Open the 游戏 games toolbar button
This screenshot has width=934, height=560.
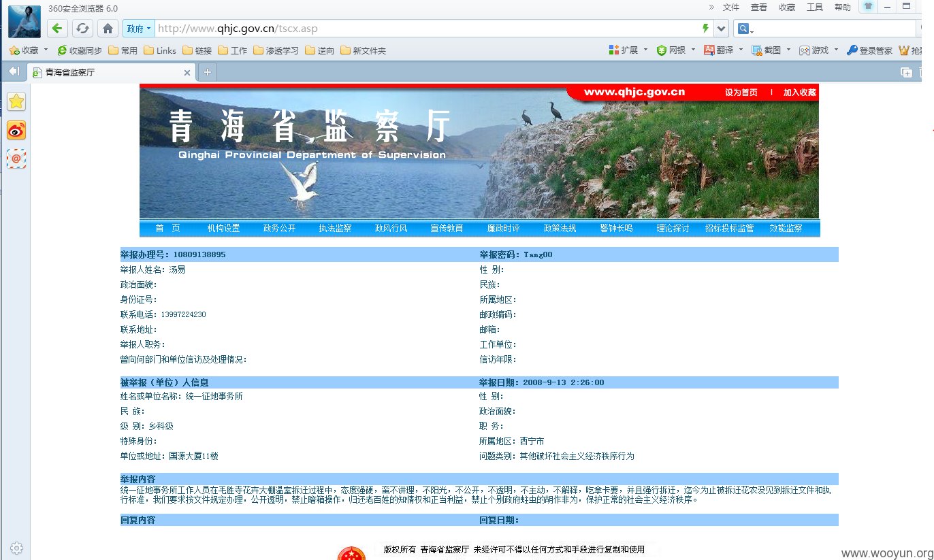click(814, 50)
